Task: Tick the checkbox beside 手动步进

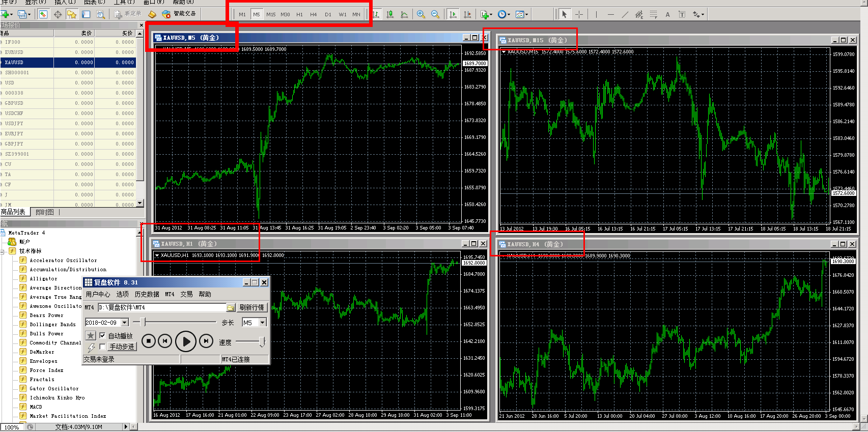Action: click(103, 347)
